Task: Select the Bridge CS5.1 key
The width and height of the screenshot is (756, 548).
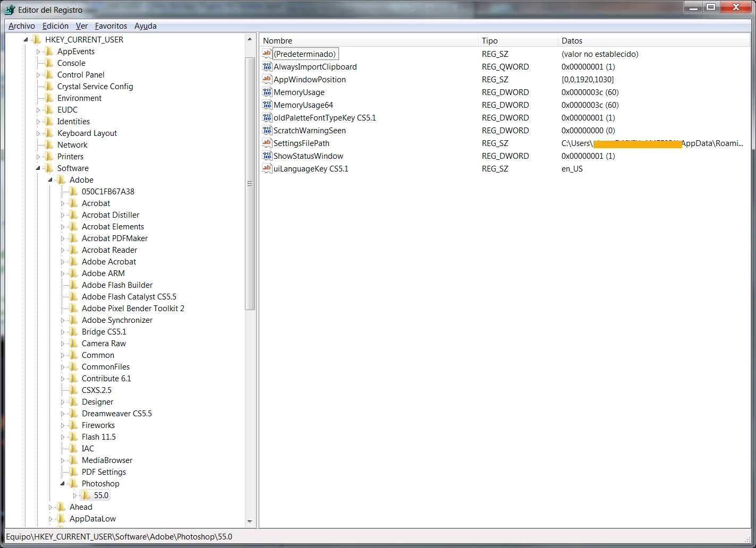Action: 104,332
